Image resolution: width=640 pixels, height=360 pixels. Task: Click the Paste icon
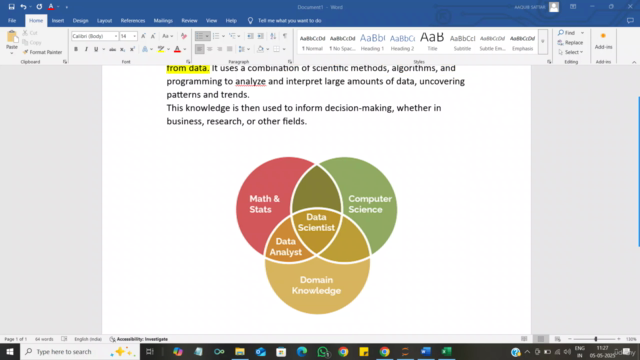tap(11, 38)
